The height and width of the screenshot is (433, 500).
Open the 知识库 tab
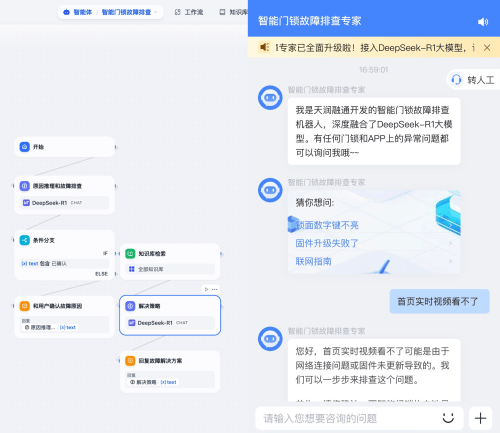click(x=233, y=12)
